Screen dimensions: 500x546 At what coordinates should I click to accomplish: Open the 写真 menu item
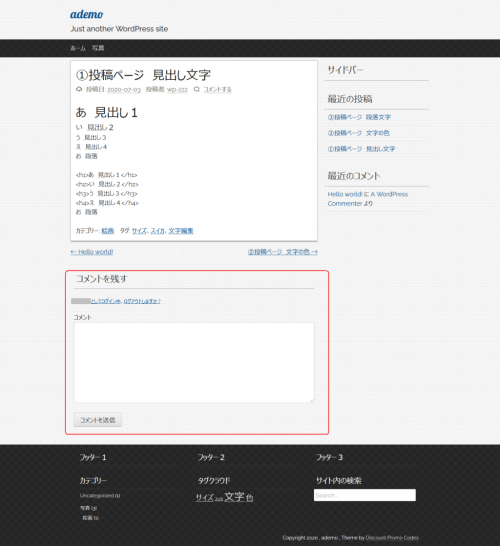pos(98,48)
